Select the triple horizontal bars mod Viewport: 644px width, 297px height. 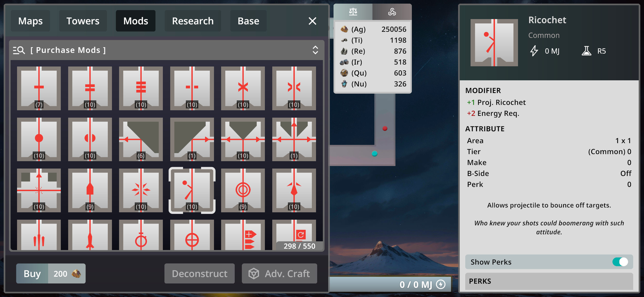coord(141,88)
